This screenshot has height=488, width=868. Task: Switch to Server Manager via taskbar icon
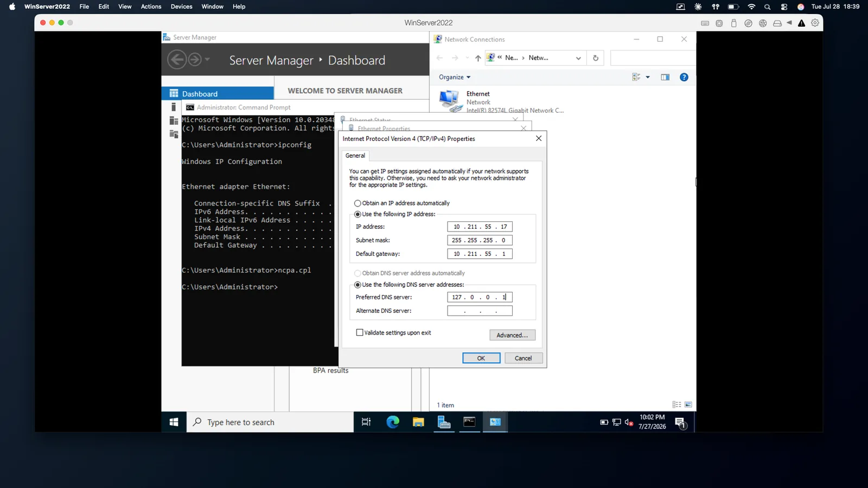tap(444, 422)
